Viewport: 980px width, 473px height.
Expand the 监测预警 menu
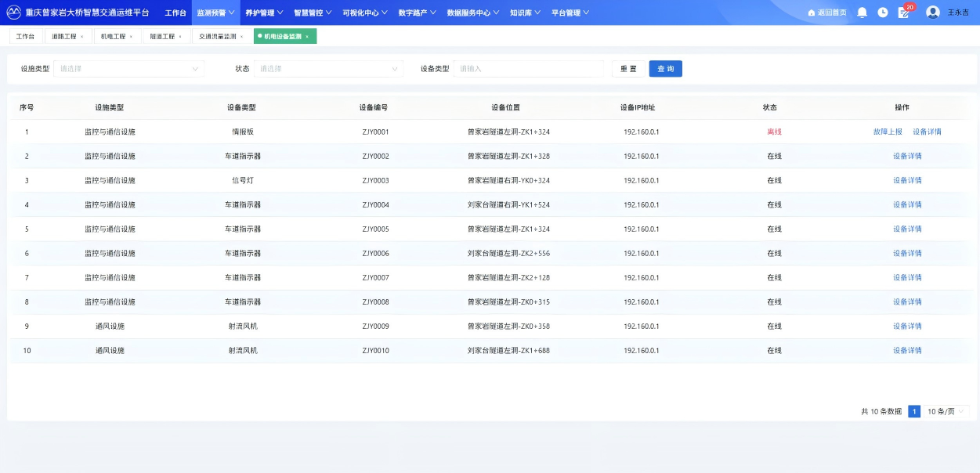pyautogui.click(x=215, y=13)
